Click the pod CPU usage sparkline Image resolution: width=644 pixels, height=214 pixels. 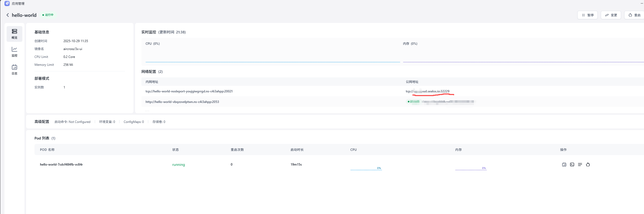click(366, 168)
